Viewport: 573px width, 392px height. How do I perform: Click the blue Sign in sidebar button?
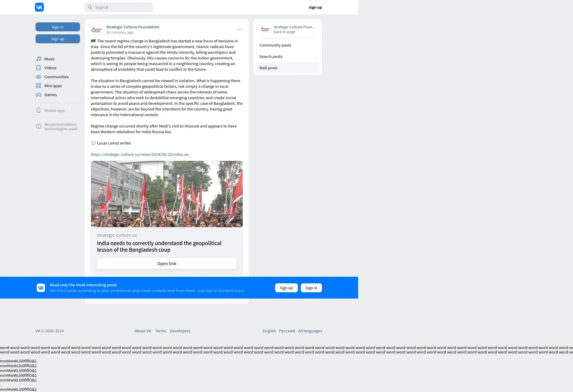pos(58,27)
